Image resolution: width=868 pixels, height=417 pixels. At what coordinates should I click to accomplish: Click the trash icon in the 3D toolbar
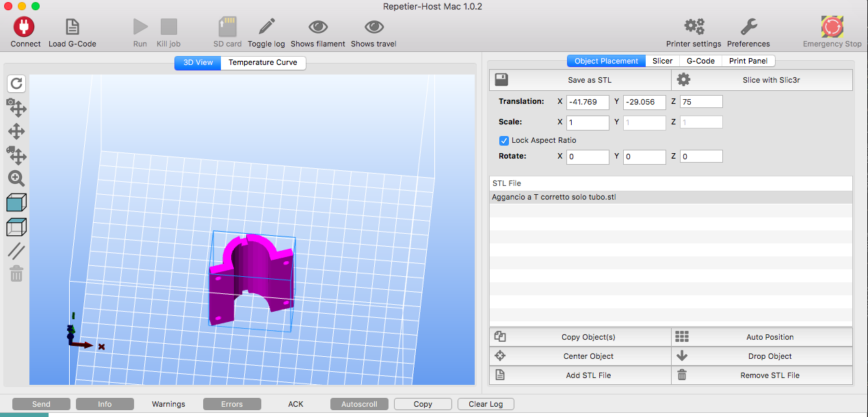click(x=16, y=274)
